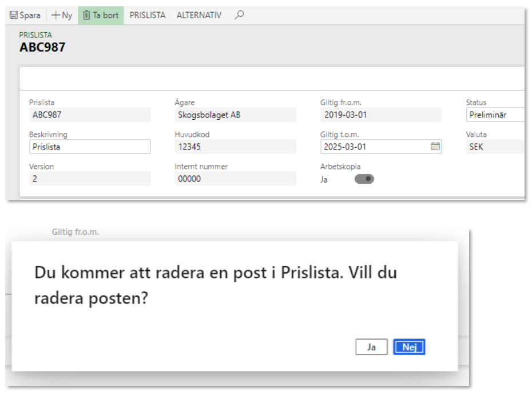Click the Giltig fr.o.m. field 2019-03-01
Viewport: 532px width, 394px height.
coord(381,115)
